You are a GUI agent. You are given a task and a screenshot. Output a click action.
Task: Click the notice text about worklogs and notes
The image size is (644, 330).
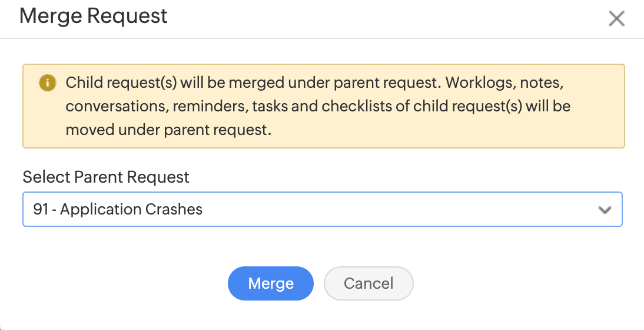point(315,82)
